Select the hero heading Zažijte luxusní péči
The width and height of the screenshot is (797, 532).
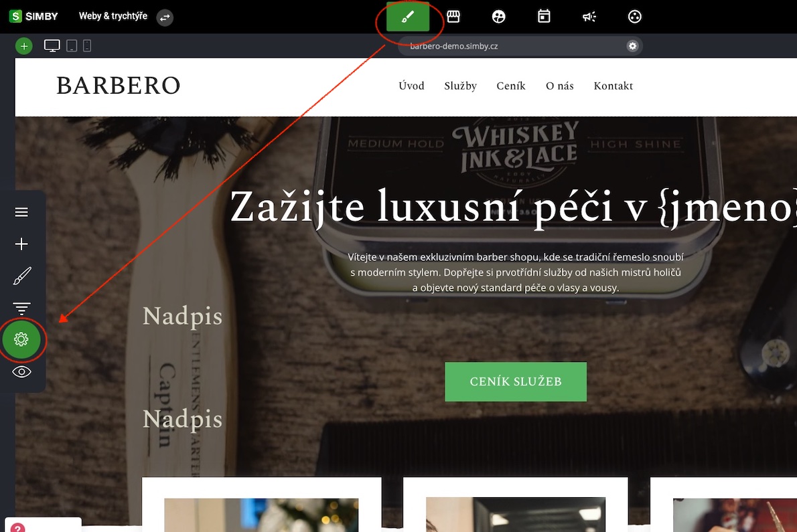tap(514, 207)
